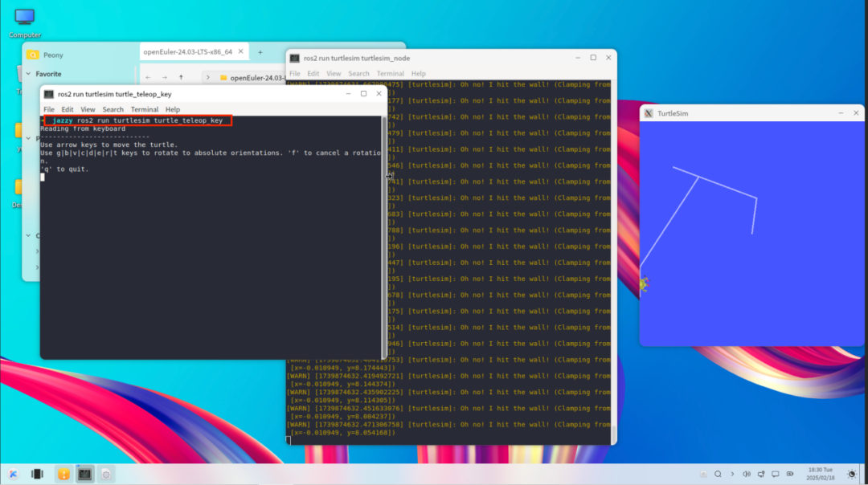
Task: Click the '[x=-0.010949, y=8.174443])' log line
Action: coord(342,368)
